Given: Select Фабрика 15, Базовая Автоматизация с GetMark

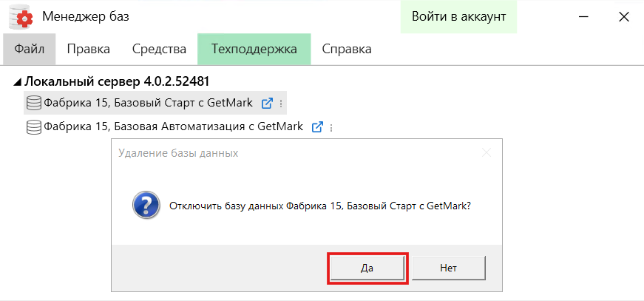Looking at the screenshot, I should click(173, 126).
